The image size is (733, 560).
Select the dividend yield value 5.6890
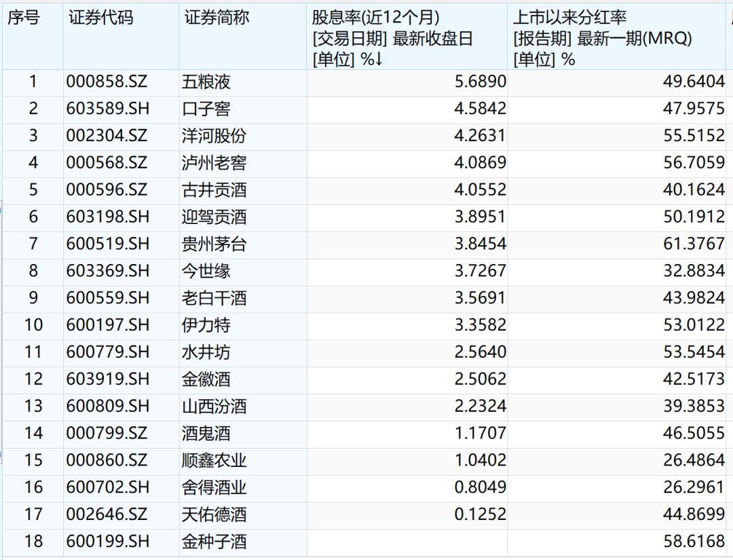coord(481,82)
